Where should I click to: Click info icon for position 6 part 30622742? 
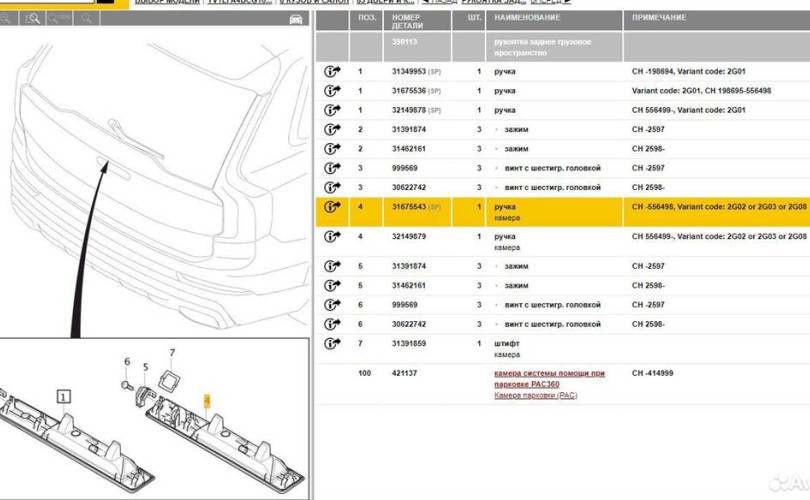tap(332, 324)
